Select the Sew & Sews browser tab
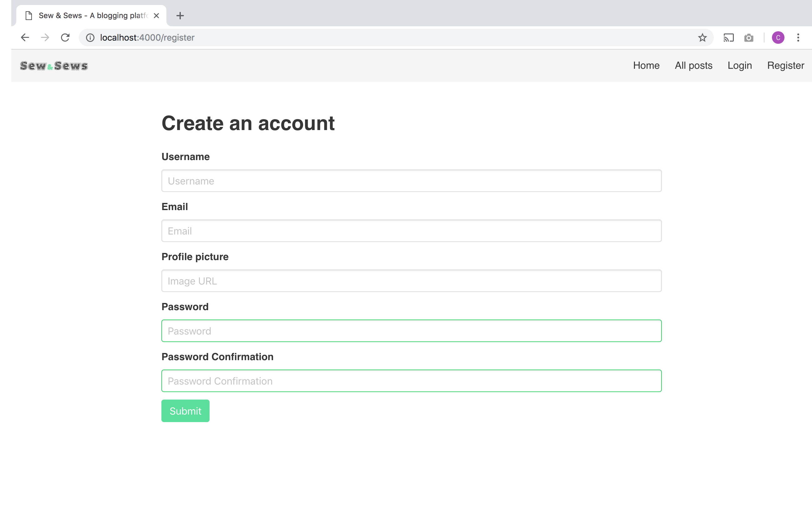The image size is (812, 514). pos(91,16)
